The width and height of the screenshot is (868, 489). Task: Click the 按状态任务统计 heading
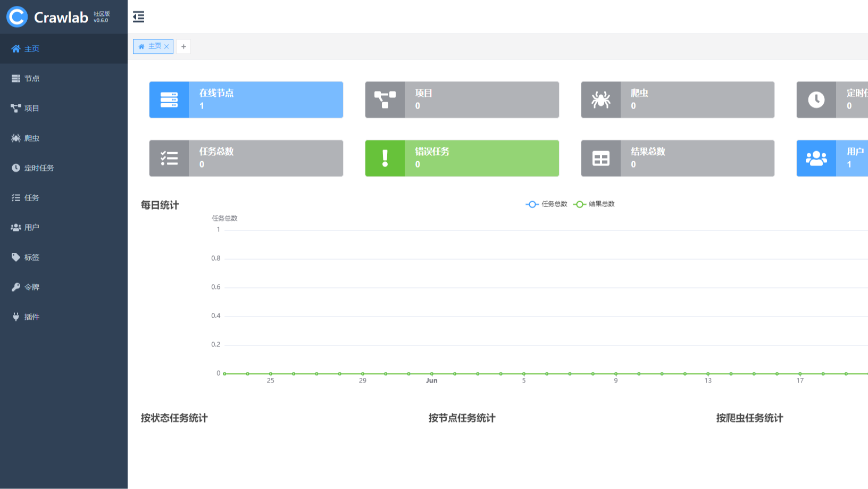[x=174, y=418]
